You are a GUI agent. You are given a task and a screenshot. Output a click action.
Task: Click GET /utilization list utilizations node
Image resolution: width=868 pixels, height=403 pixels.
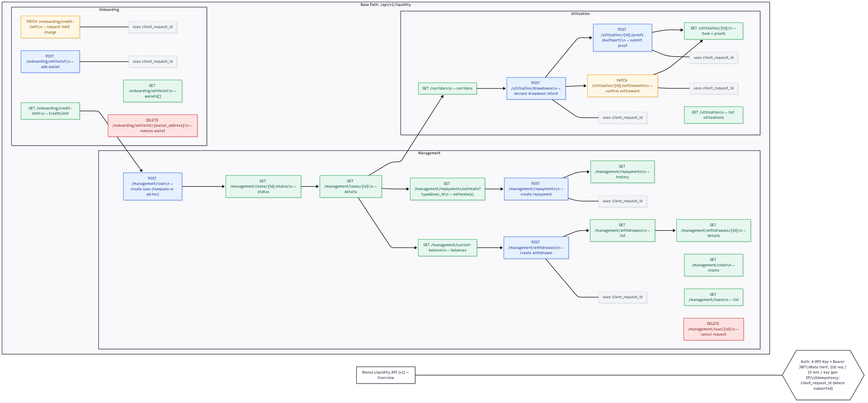[x=713, y=115]
